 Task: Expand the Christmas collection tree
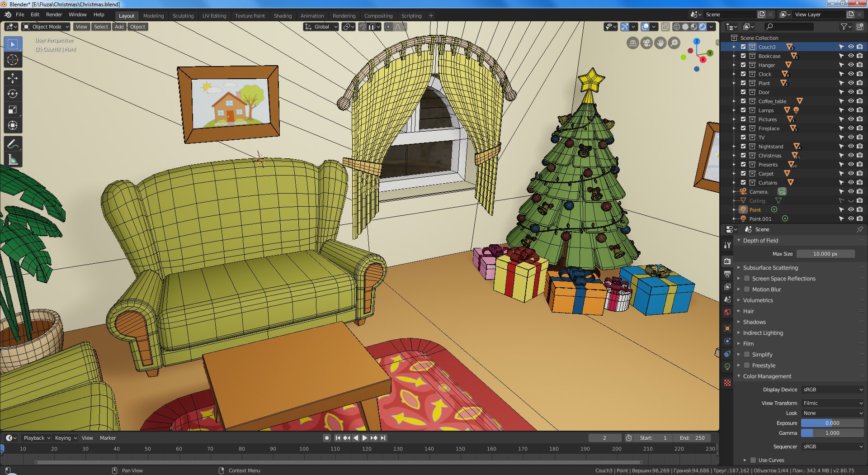point(734,156)
